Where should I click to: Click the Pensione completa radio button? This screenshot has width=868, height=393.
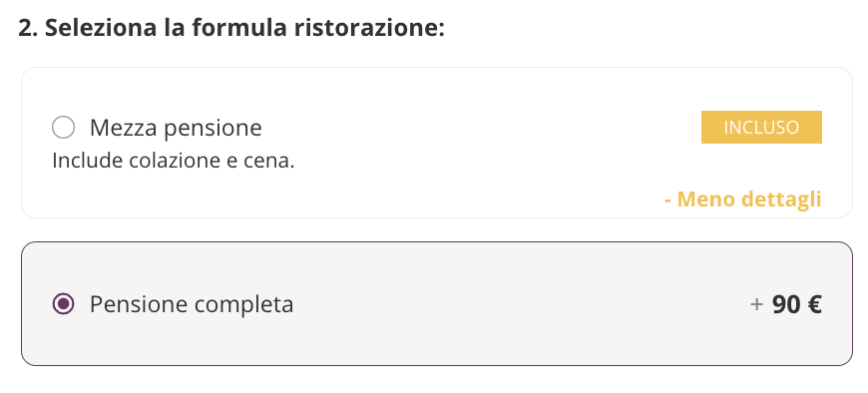[x=63, y=304]
